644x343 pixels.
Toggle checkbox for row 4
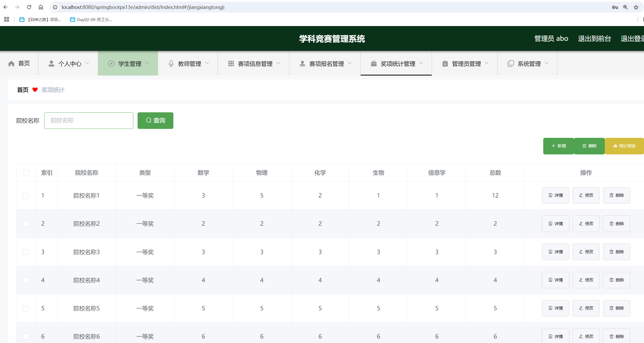click(x=26, y=280)
